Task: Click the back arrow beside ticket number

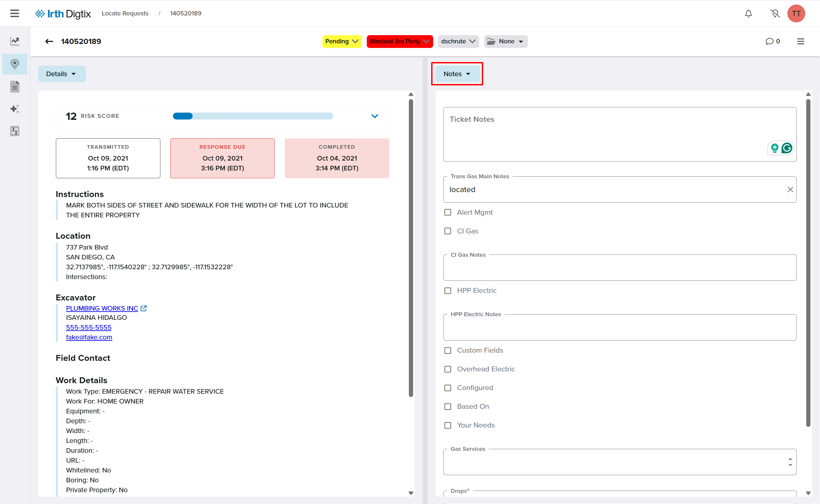Action: 49,41
